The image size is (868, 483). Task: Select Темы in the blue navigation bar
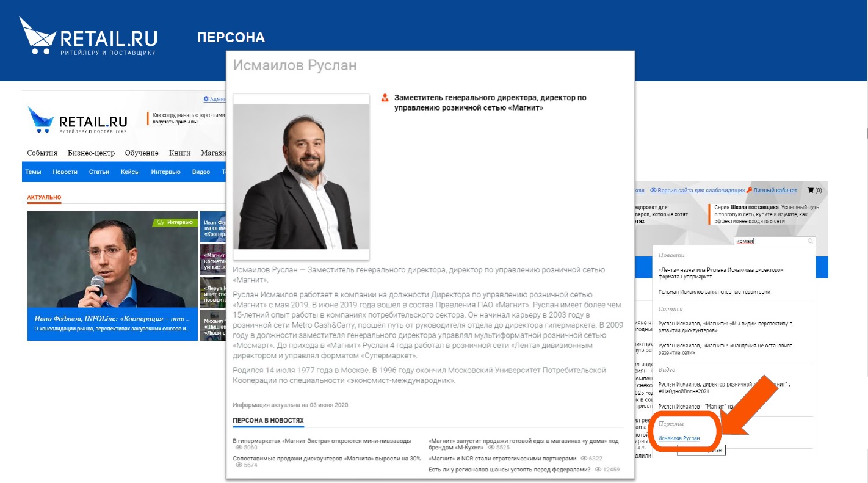(33, 172)
